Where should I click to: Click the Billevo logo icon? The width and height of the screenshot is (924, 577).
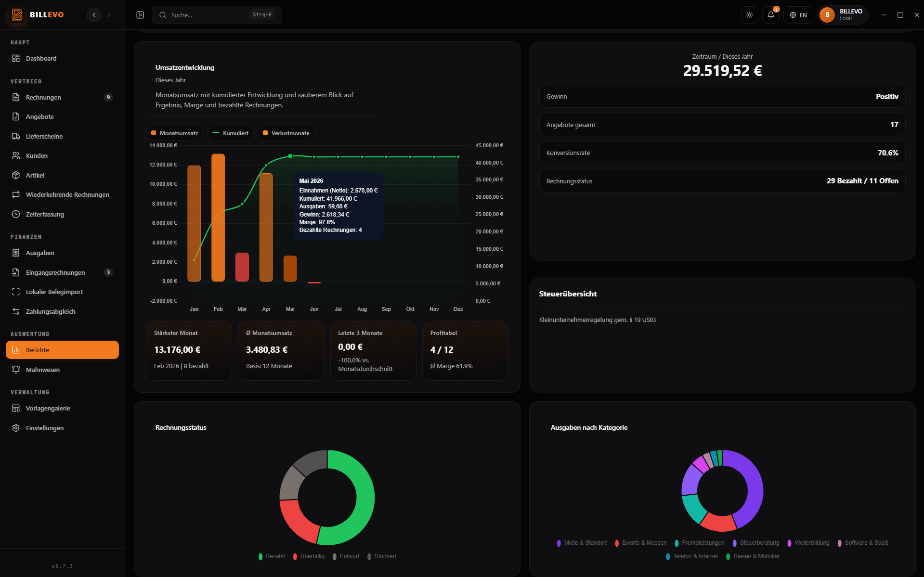click(17, 15)
